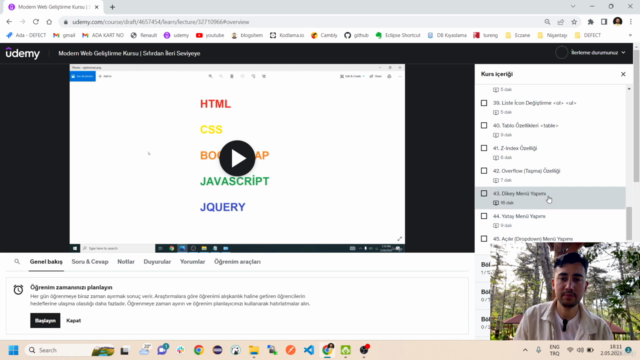Click browser forward arrow
640x360 pixels.
point(22,22)
